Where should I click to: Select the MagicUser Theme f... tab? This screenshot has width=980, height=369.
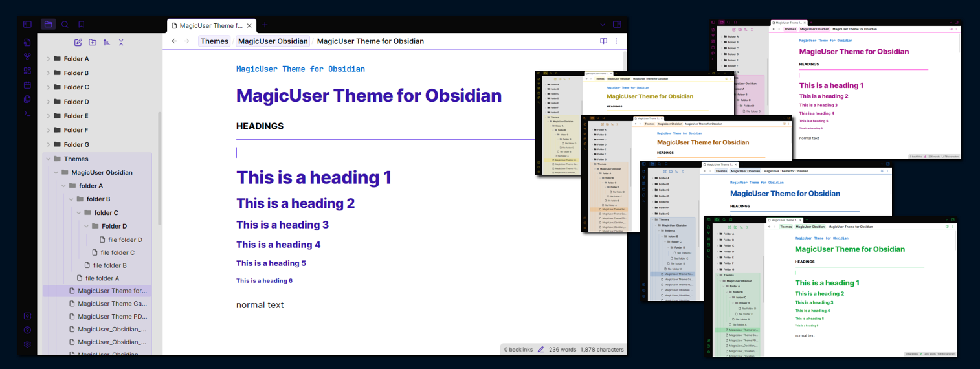click(212, 26)
